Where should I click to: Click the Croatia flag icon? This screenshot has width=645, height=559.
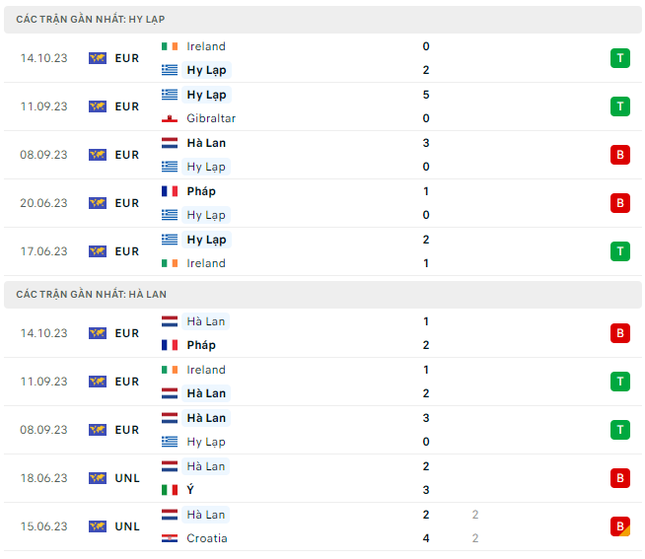coord(169,538)
